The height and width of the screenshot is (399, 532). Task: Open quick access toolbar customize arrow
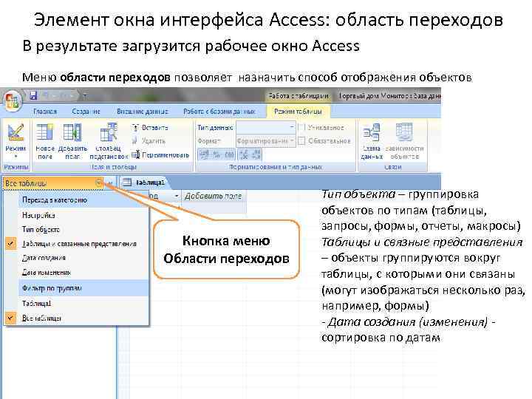(x=85, y=96)
